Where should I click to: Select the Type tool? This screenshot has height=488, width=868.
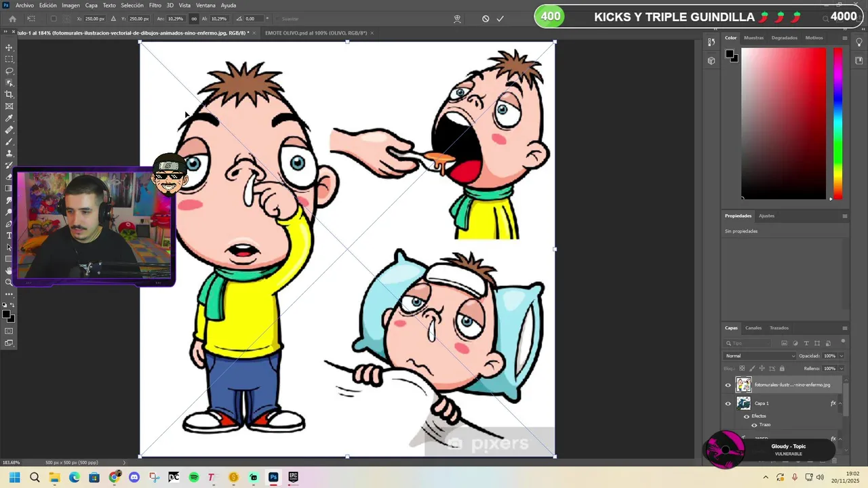pos(9,235)
